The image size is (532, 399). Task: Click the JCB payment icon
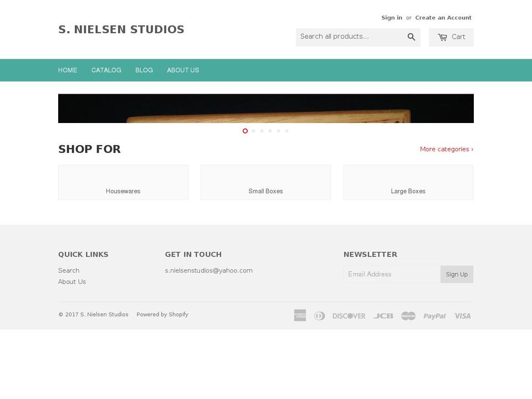coord(383,315)
